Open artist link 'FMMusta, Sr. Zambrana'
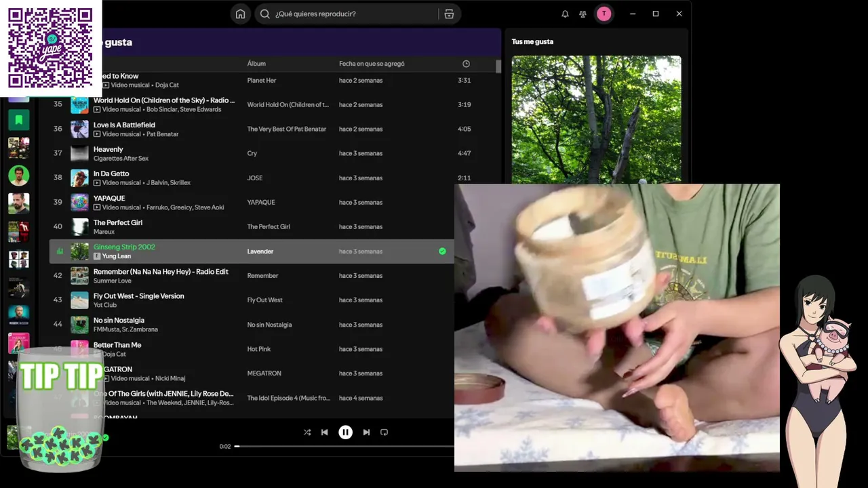 [125, 329]
